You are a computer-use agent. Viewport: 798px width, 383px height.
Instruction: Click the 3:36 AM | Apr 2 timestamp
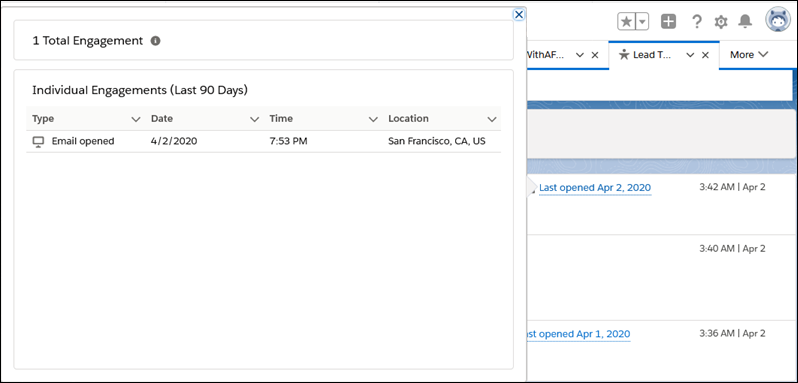point(732,334)
